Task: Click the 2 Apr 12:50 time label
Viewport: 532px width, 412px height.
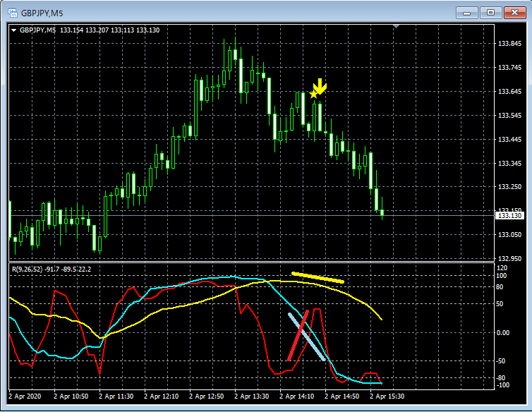Action: pos(206,396)
